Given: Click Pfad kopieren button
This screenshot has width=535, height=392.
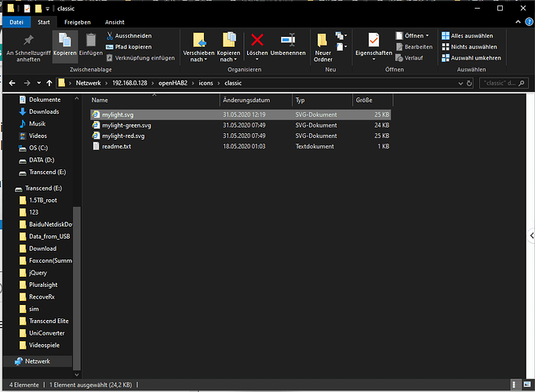Looking at the screenshot, I should [x=129, y=47].
